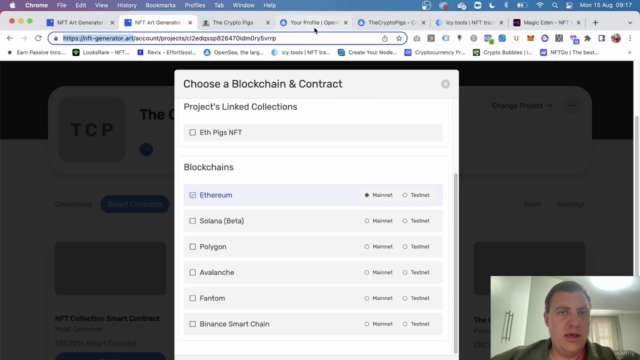640x360 pixels.
Task: Choose Fantom Mainnet radio button
Action: [x=367, y=298]
